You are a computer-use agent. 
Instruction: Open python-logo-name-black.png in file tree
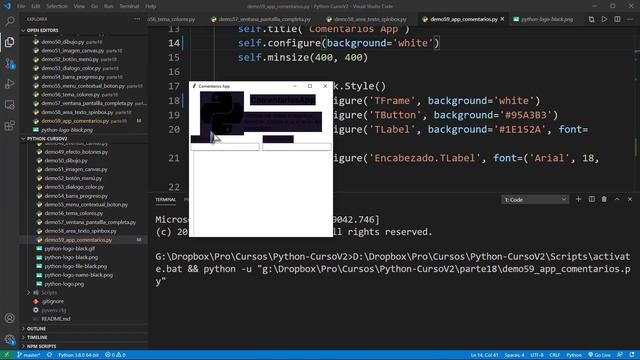(x=78, y=275)
